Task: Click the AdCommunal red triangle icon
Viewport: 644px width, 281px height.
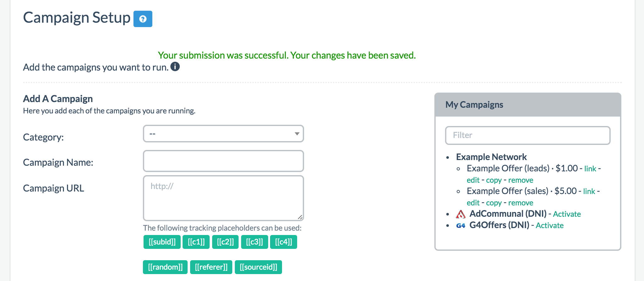Action: click(460, 214)
